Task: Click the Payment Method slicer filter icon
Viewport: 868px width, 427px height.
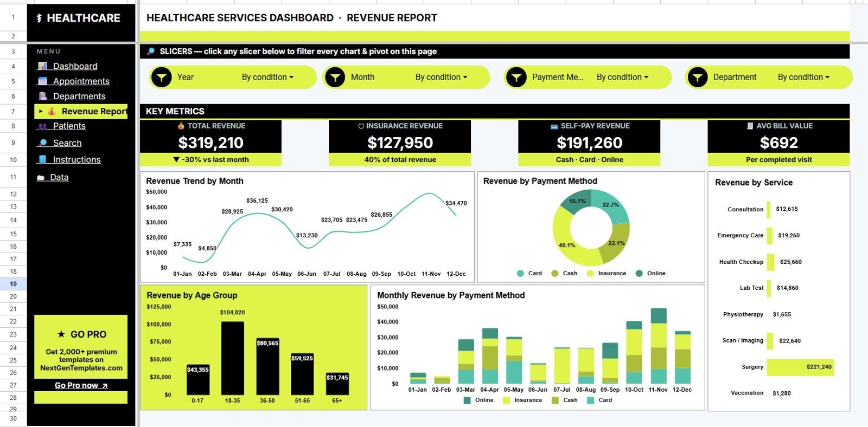Action: point(516,77)
